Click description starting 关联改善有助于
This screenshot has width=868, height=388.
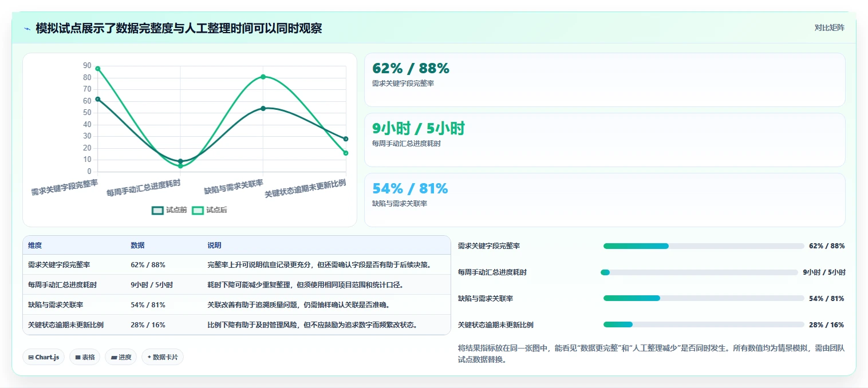pyautogui.click(x=298, y=305)
